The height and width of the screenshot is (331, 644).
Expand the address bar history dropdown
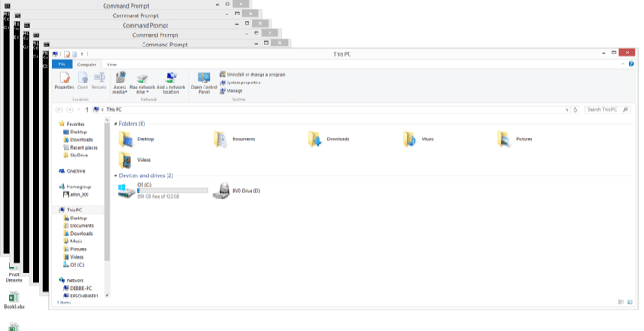coord(567,110)
